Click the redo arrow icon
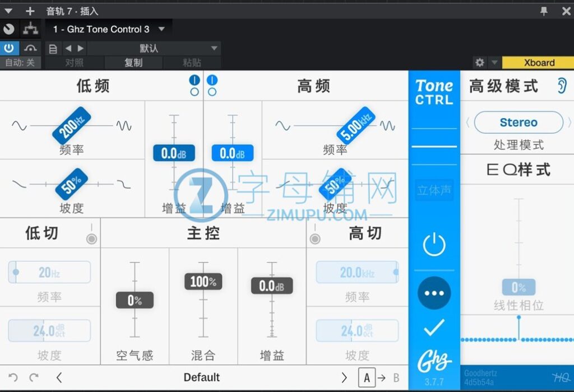The image size is (574, 392). point(34,378)
